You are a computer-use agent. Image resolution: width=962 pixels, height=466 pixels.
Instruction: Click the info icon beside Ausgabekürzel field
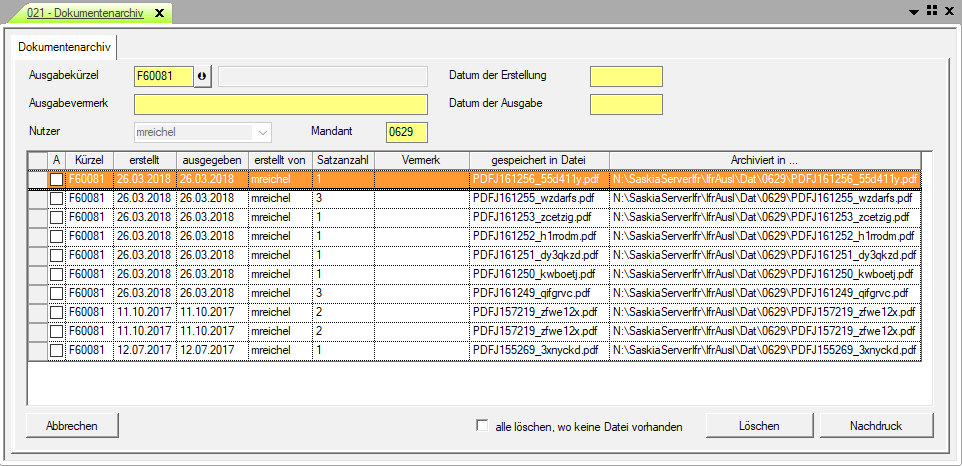point(203,77)
